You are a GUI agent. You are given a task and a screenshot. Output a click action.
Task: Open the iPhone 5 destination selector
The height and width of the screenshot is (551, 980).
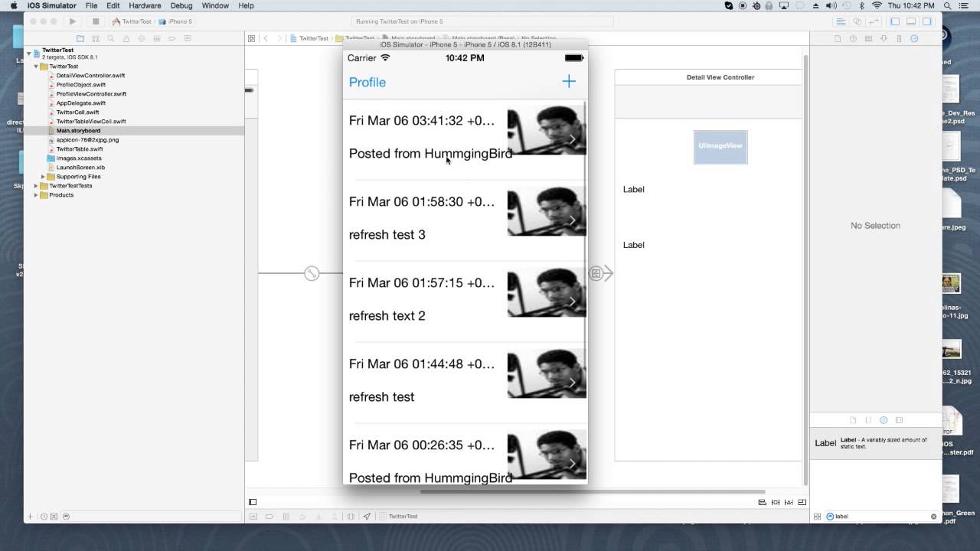point(176,21)
